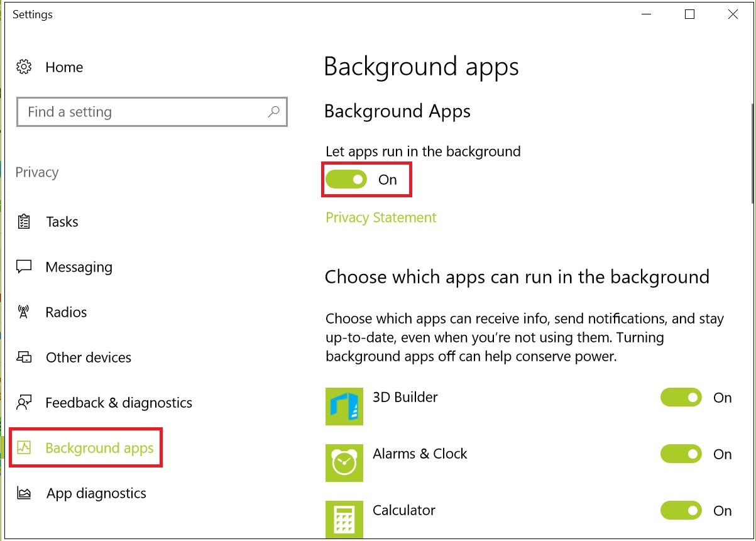Image resolution: width=756 pixels, height=541 pixels.
Task: Click the Other devices icon
Action: point(24,358)
